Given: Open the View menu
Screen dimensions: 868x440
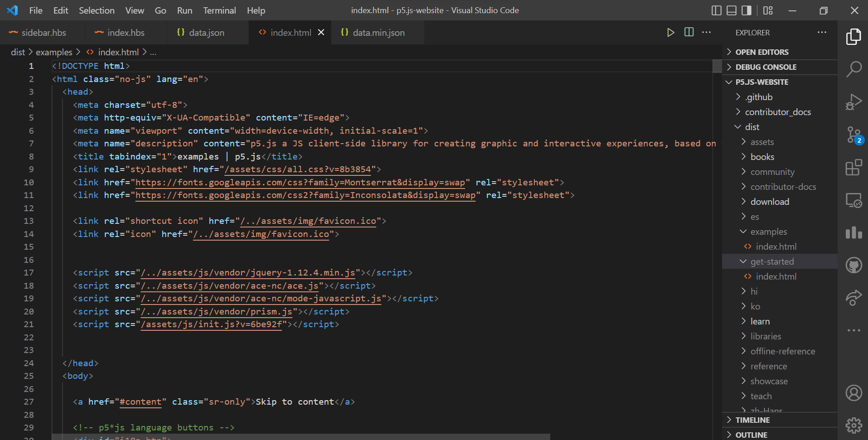Looking at the screenshot, I should [135, 10].
